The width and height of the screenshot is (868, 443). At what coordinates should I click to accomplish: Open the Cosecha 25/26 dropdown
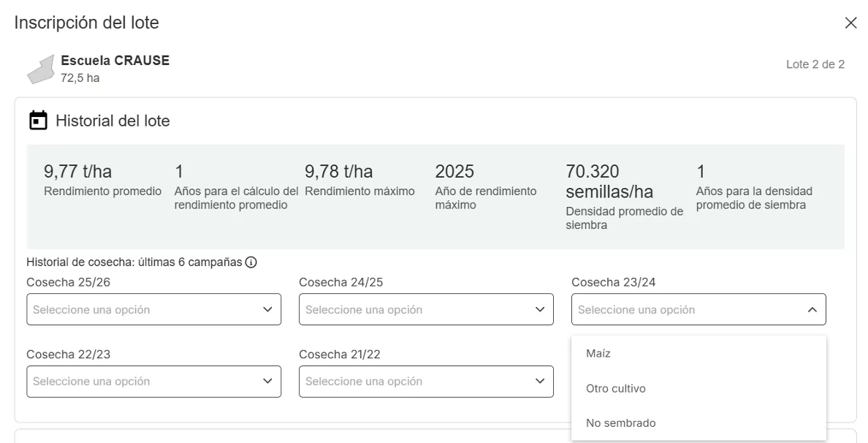153,309
